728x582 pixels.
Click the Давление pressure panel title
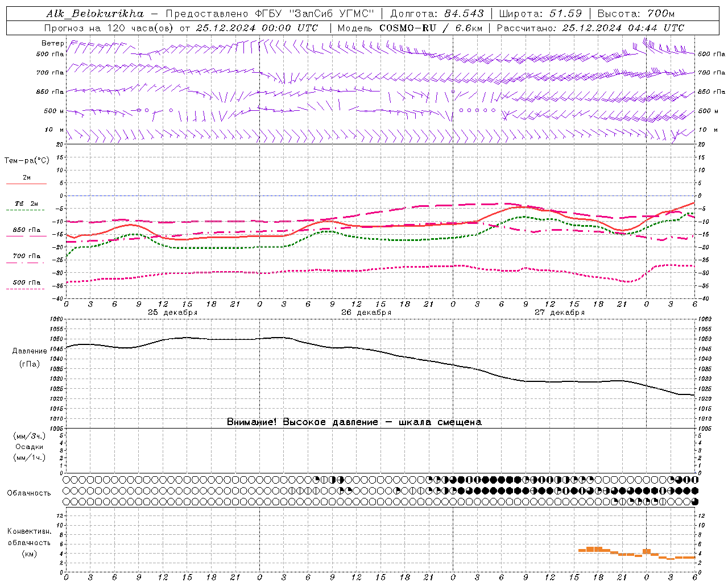pyautogui.click(x=30, y=351)
